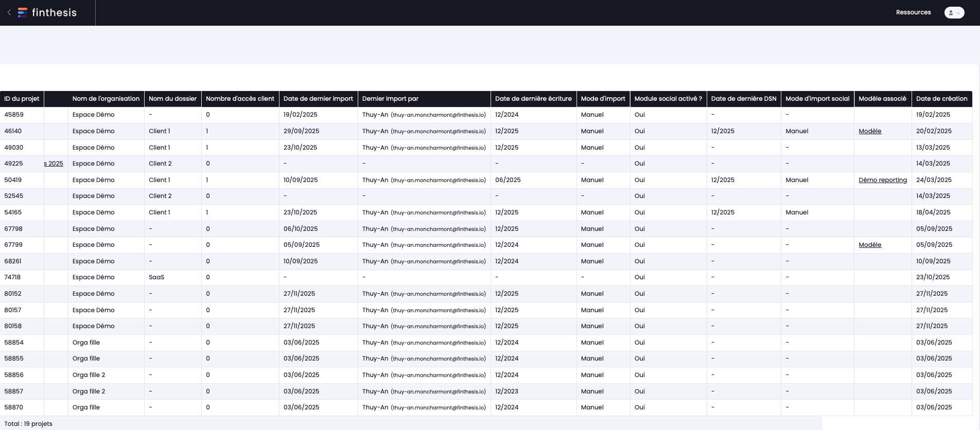The height and width of the screenshot is (430, 980).
Task: Open the Modèle link for project 67799
Action: pos(870,245)
